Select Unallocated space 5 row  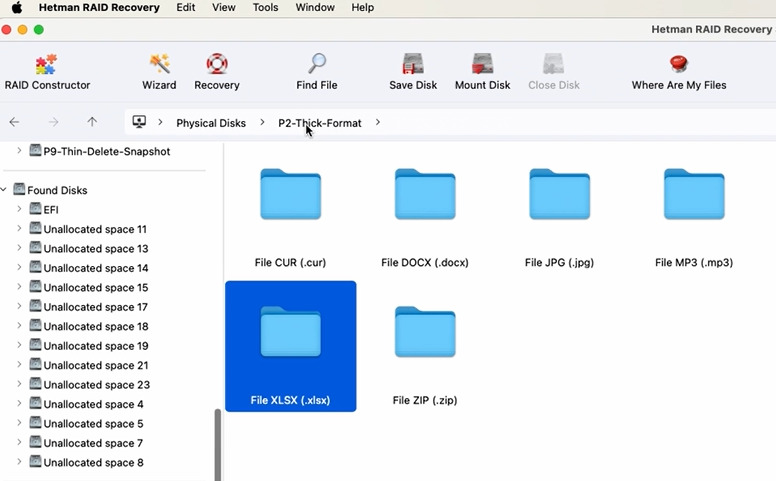(93, 423)
